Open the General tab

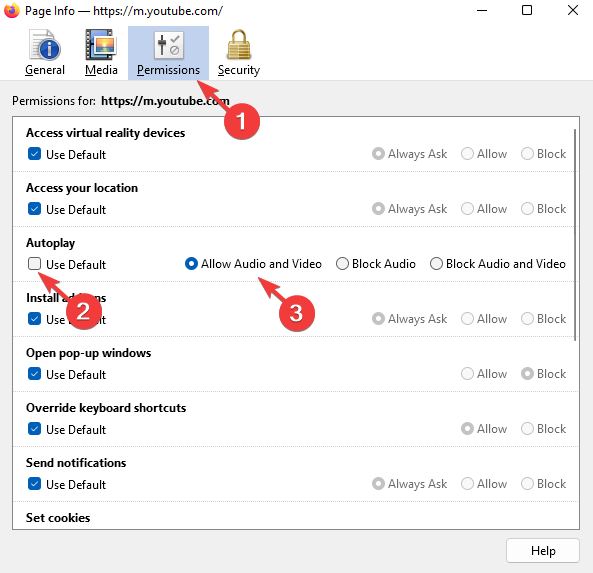point(45,53)
